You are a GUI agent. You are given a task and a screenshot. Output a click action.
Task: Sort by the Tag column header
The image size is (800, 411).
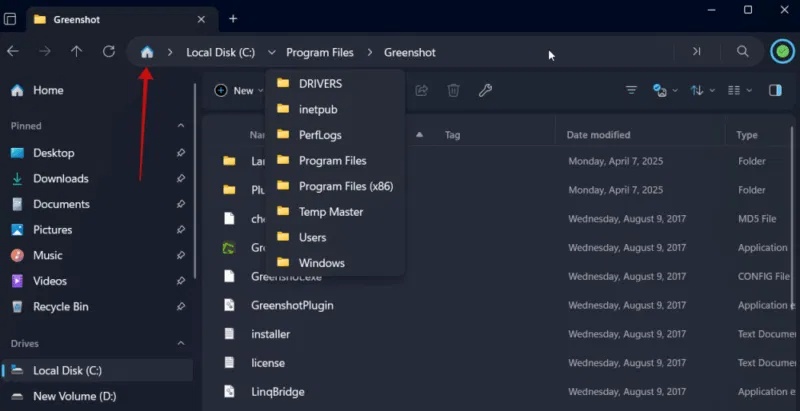pos(452,135)
